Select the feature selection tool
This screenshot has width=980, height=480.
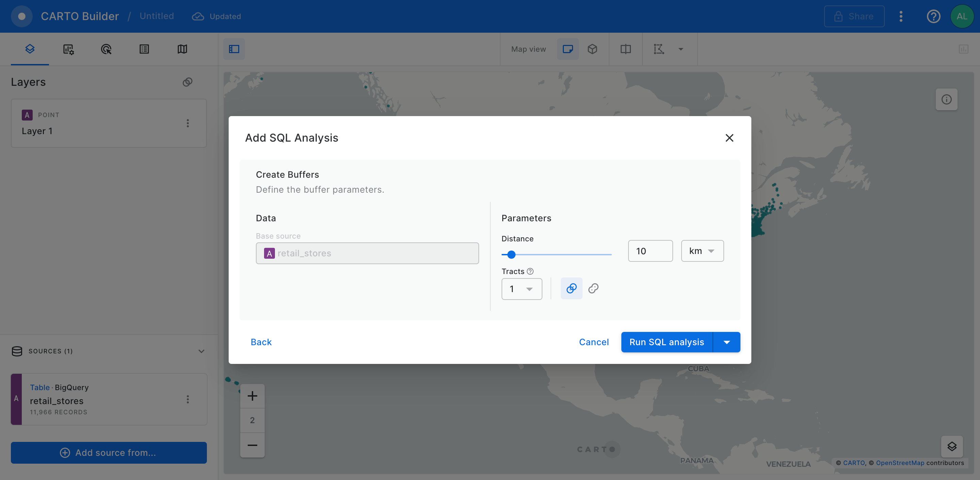coord(659,49)
